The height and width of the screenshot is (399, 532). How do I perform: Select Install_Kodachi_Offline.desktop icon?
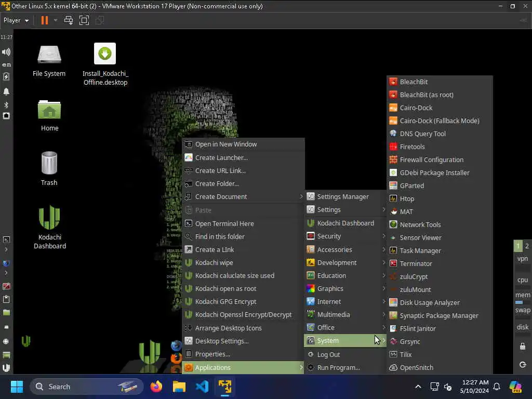[x=105, y=64]
